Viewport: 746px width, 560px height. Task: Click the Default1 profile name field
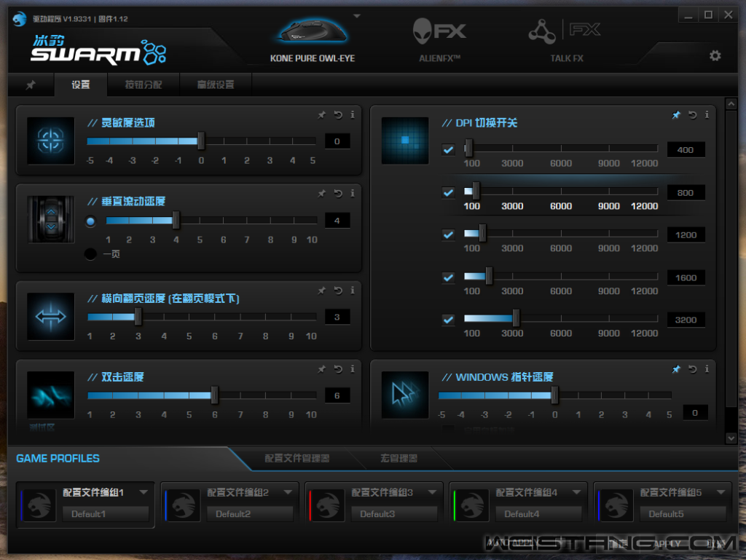pos(106,514)
